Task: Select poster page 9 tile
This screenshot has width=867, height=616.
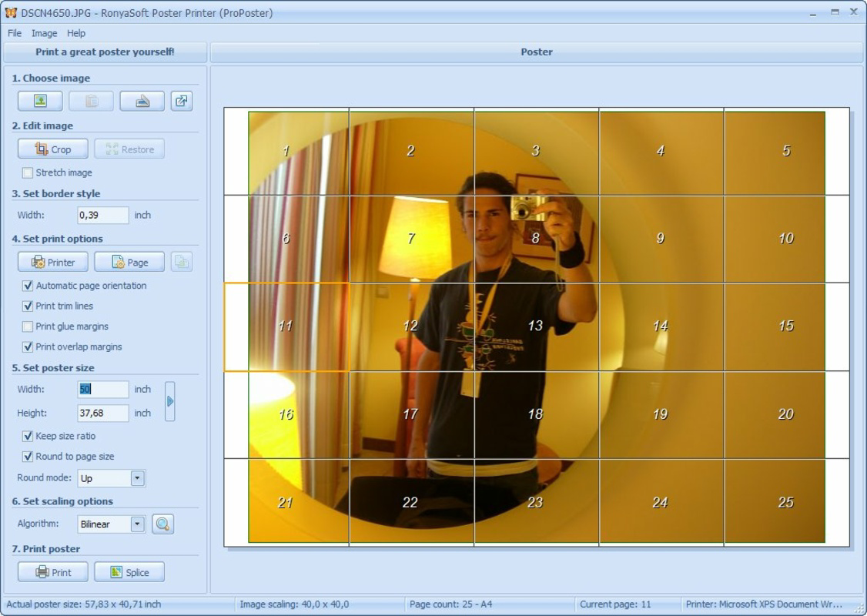Action: point(661,239)
